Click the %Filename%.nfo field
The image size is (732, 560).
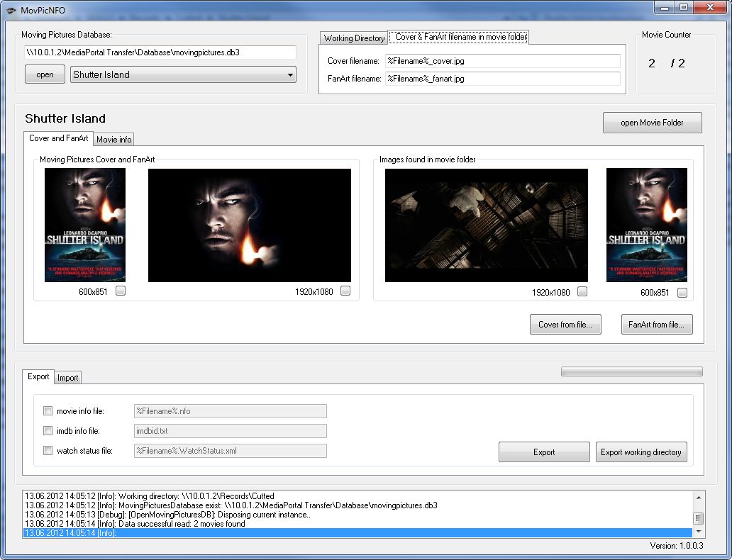click(230, 411)
